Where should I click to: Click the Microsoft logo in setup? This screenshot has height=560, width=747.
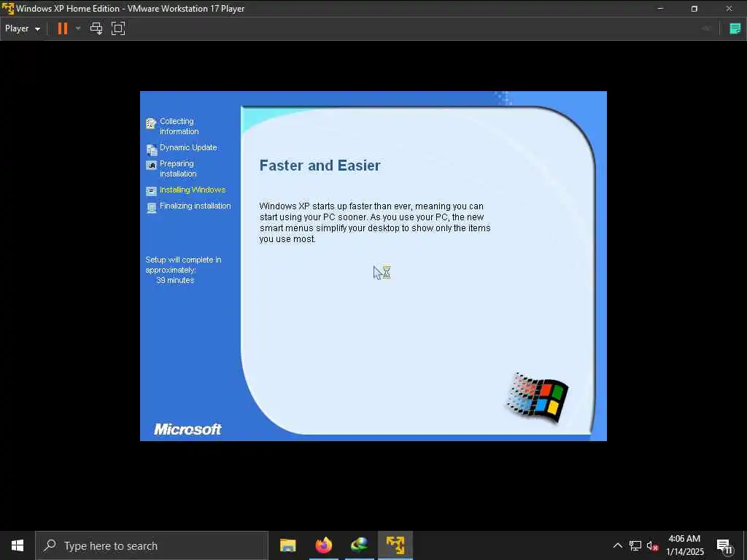[187, 429]
